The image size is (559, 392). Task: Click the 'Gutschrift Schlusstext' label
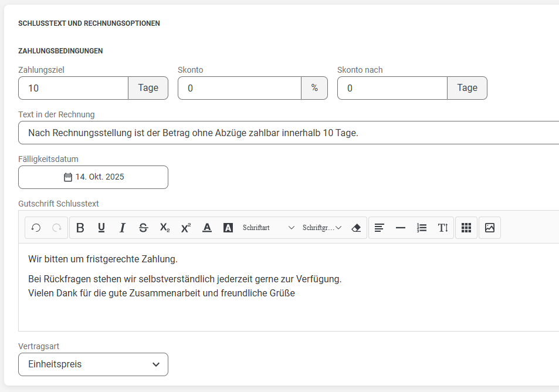click(59, 204)
